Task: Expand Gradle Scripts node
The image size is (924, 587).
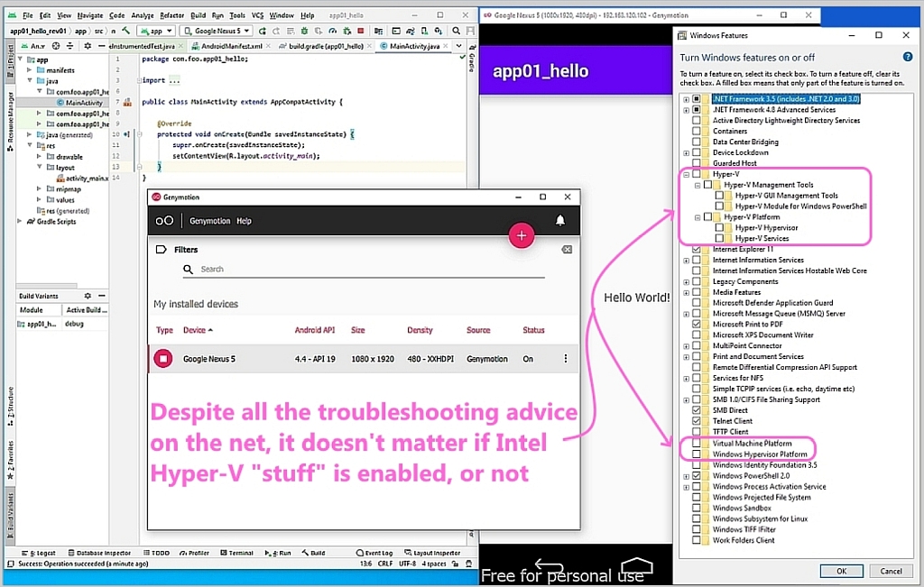Action: (20, 222)
